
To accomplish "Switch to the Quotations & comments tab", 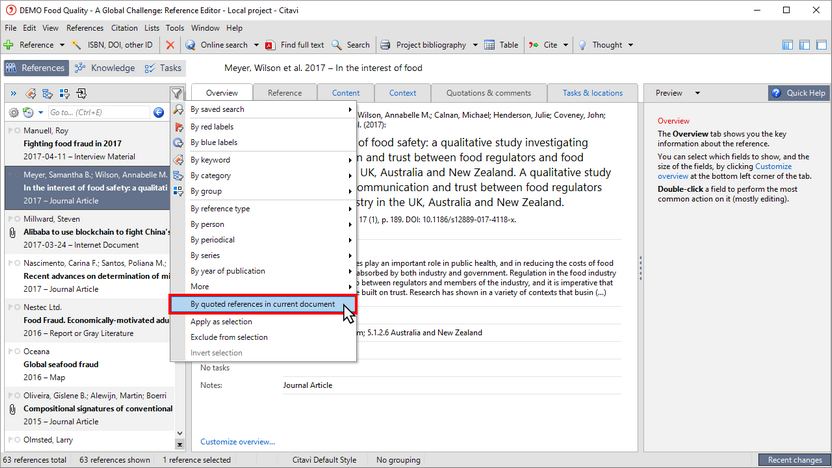I will point(488,93).
